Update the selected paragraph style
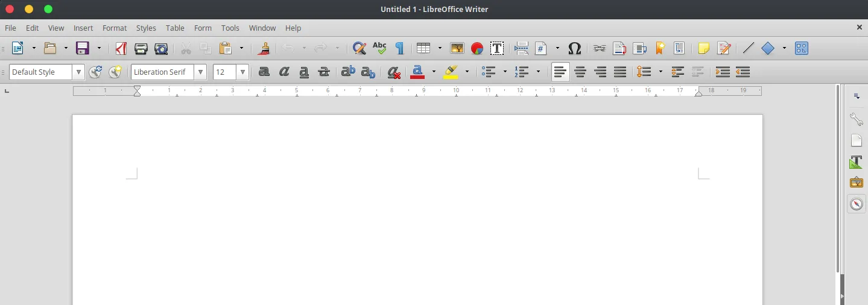 (x=95, y=72)
